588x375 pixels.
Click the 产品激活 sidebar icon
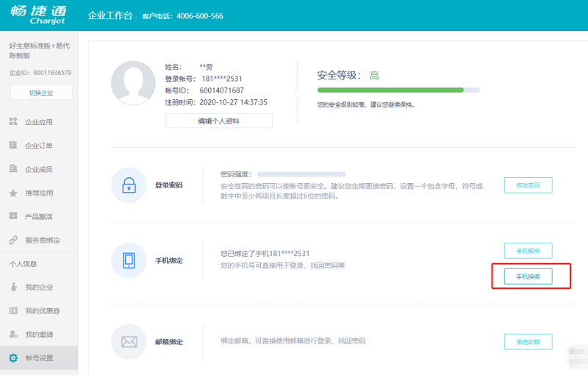(13, 216)
